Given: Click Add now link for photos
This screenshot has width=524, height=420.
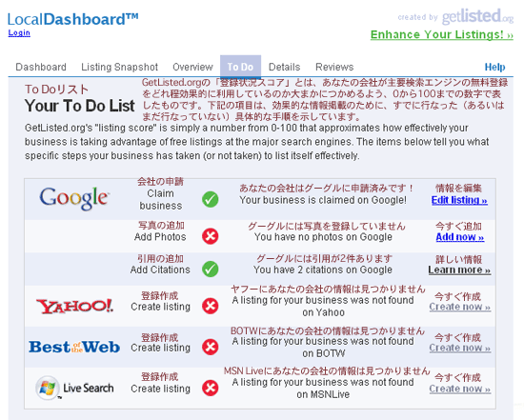Looking at the screenshot, I should (x=460, y=237).
